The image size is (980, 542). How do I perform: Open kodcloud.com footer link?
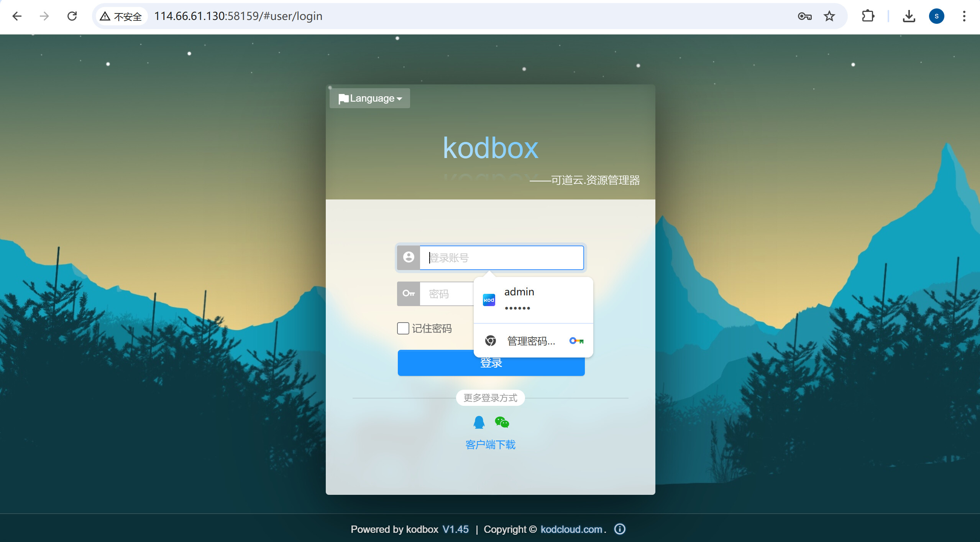click(571, 529)
